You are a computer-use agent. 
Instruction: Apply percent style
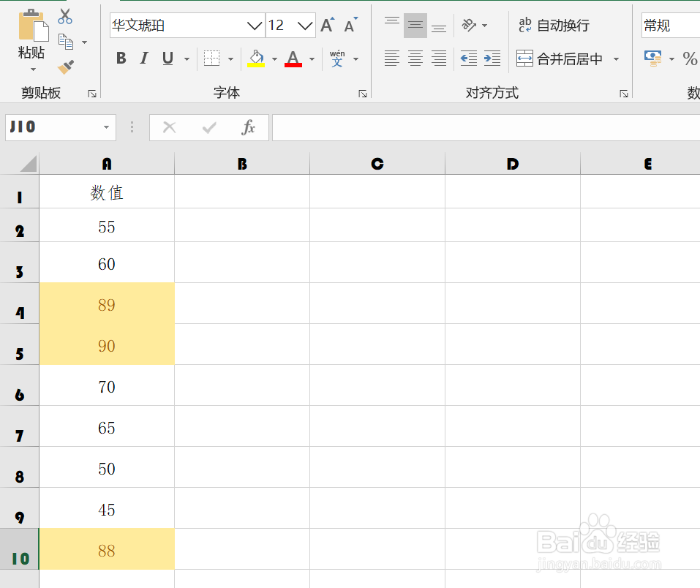690,59
